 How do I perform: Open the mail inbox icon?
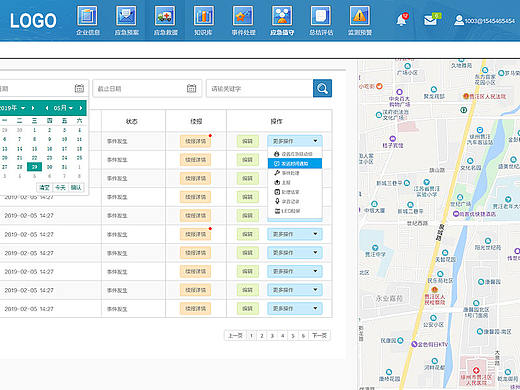coord(431,20)
